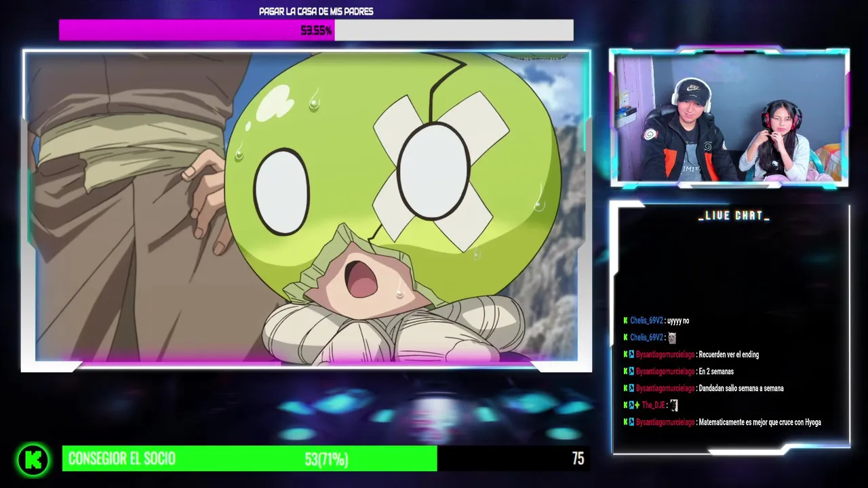The width and height of the screenshot is (868, 488).
Task: Click the 'PAGAR LA CASA DE MIS PADRES' title
Action: coord(316,12)
